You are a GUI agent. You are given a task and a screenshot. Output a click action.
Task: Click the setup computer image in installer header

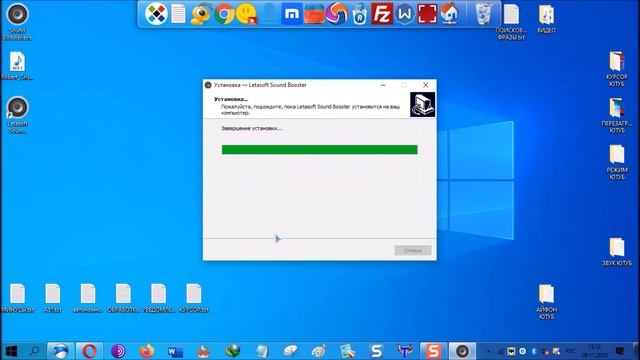pyautogui.click(x=422, y=104)
